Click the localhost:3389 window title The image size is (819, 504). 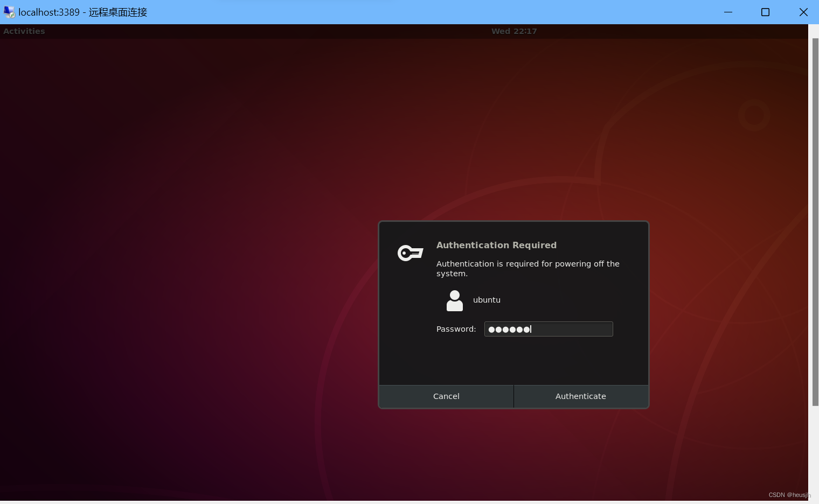click(83, 12)
